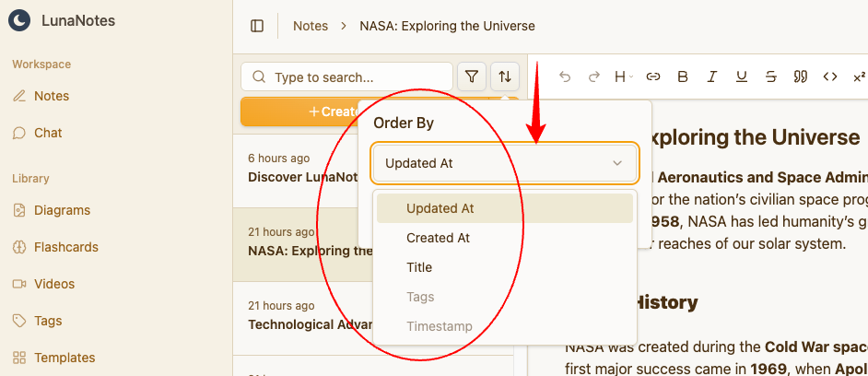Viewport: 868px width, 376px height.
Task: Apply bold formatting
Action: [683, 76]
